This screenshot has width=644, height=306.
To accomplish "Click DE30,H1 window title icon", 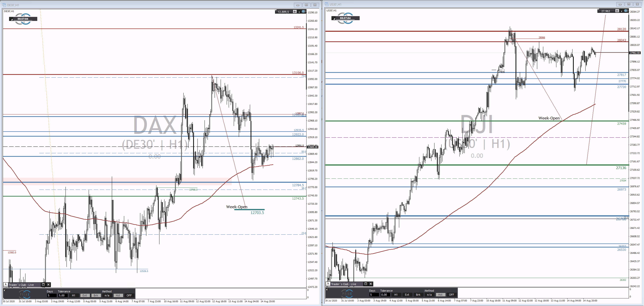I will 5,5.
